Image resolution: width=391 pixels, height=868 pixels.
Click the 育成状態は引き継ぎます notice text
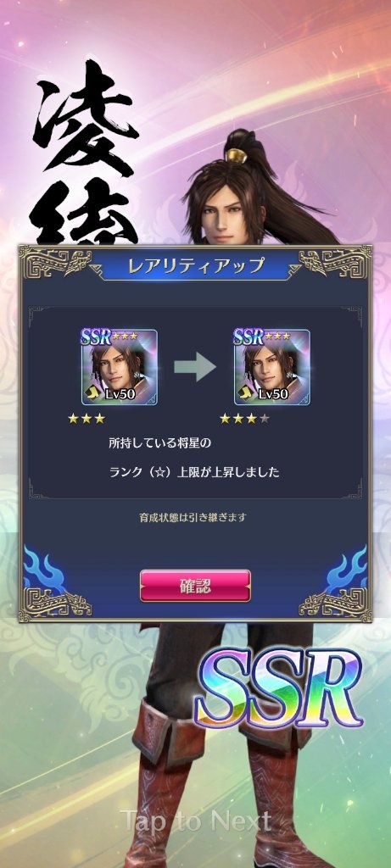[x=193, y=518]
